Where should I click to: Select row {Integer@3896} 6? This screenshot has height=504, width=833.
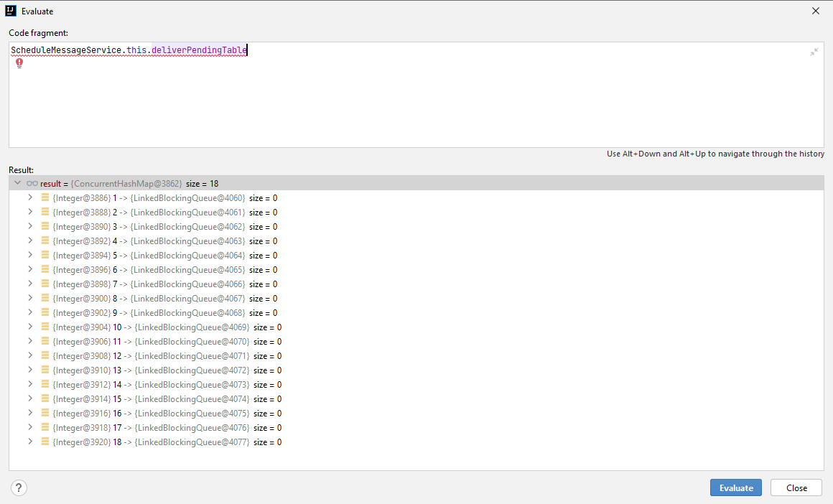pos(416,269)
